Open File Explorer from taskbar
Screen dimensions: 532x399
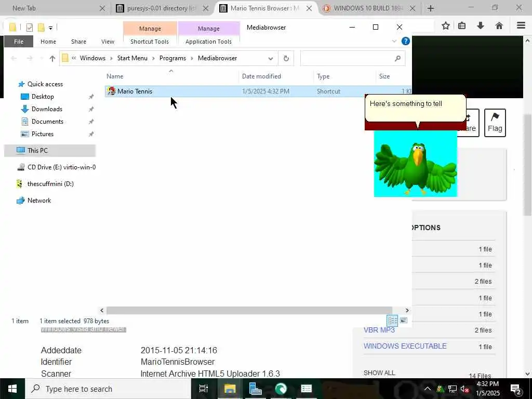coord(230,389)
